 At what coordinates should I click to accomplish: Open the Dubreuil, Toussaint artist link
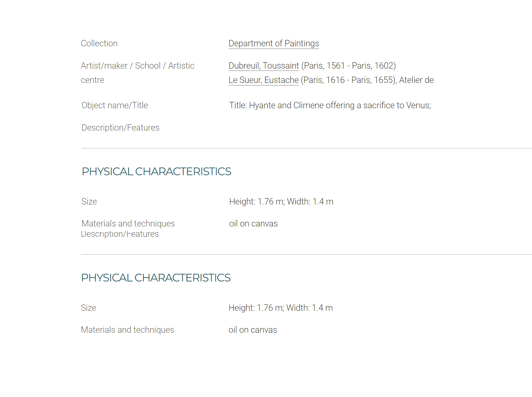pyautogui.click(x=264, y=66)
